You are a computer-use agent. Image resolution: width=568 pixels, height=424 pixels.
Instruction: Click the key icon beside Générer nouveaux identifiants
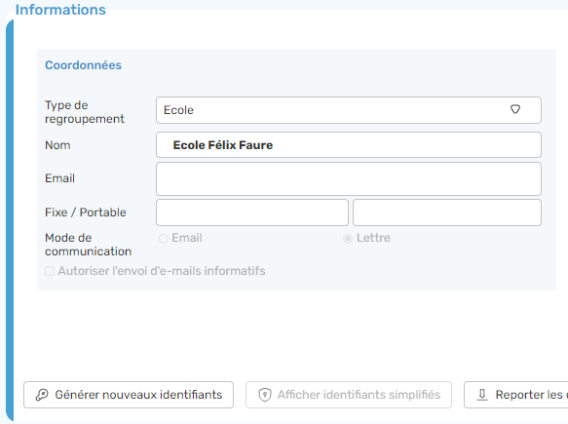tap(42, 395)
